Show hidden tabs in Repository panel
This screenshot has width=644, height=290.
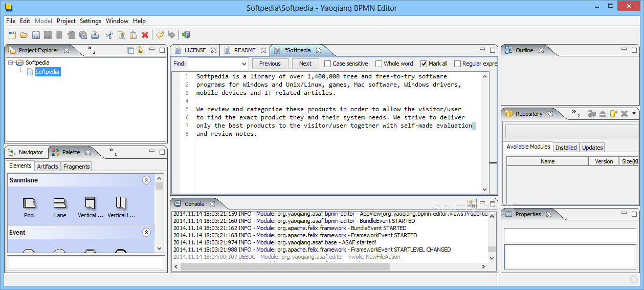575,113
